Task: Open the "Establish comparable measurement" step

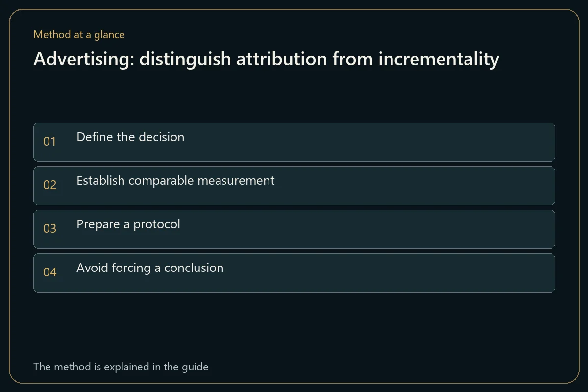Action: pos(294,186)
